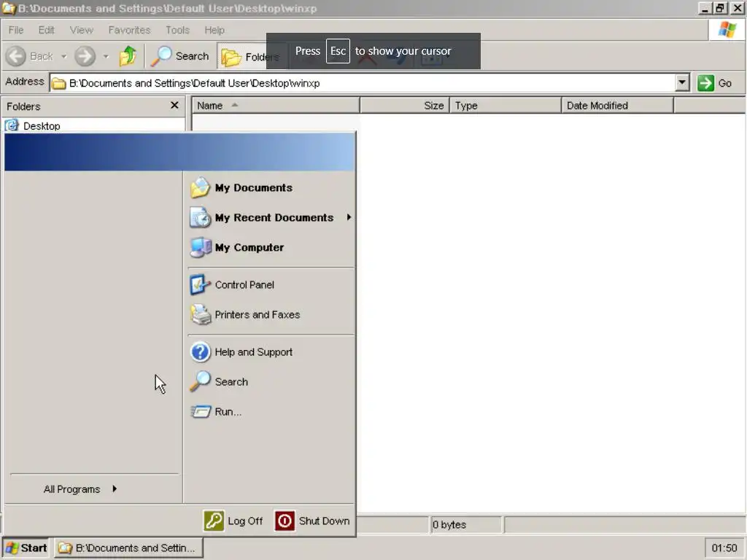Sort by the Name column
The width and height of the screenshot is (747, 560).
[276, 106]
